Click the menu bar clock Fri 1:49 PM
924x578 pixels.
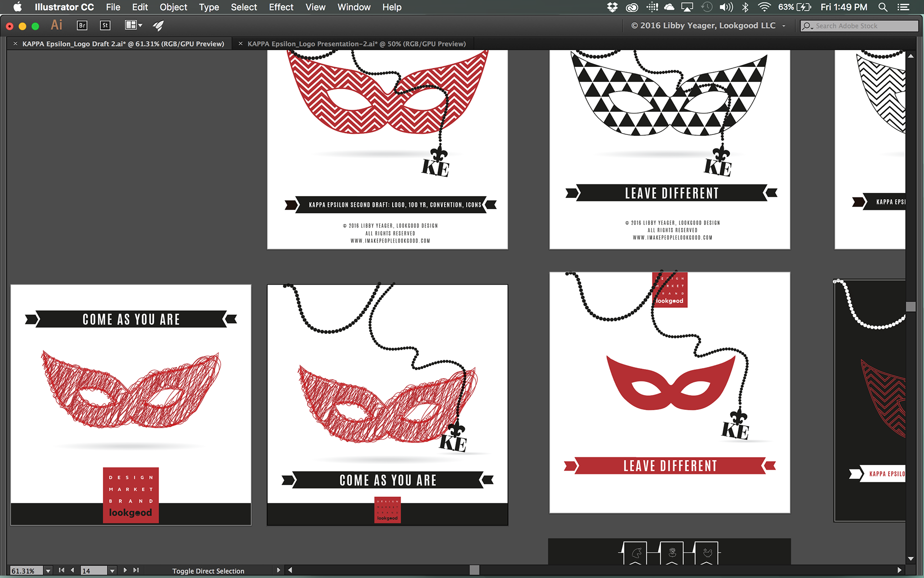coord(844,7)
